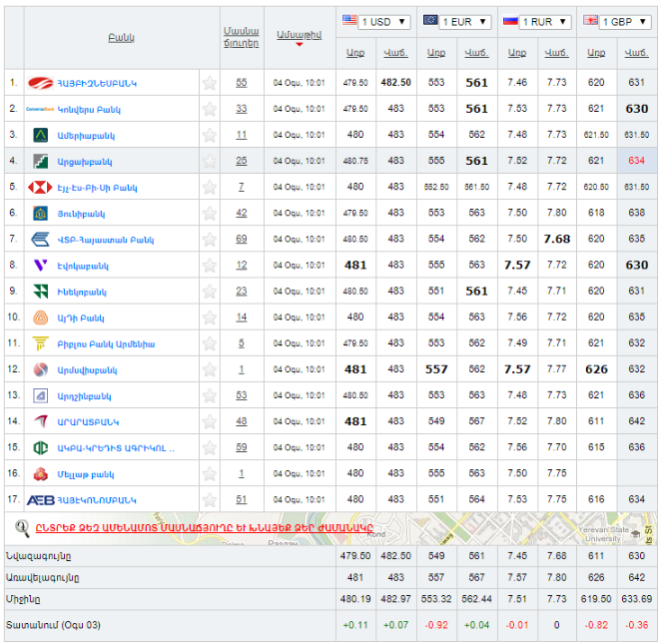Image resolution: width=661 pixels, height=644 pixels.
Task: Click the Inecobank green logo icon
Action: pos(41,292)
